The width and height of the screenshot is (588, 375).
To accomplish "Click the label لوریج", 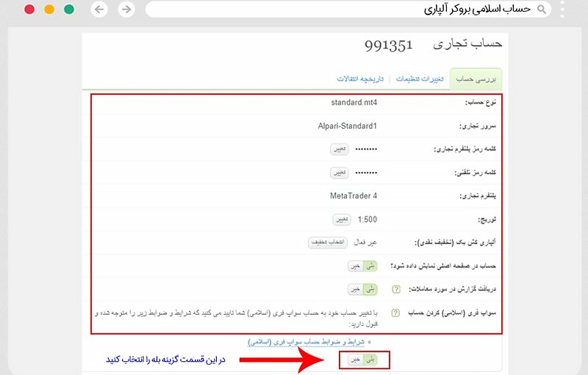I will coord(487,220).
